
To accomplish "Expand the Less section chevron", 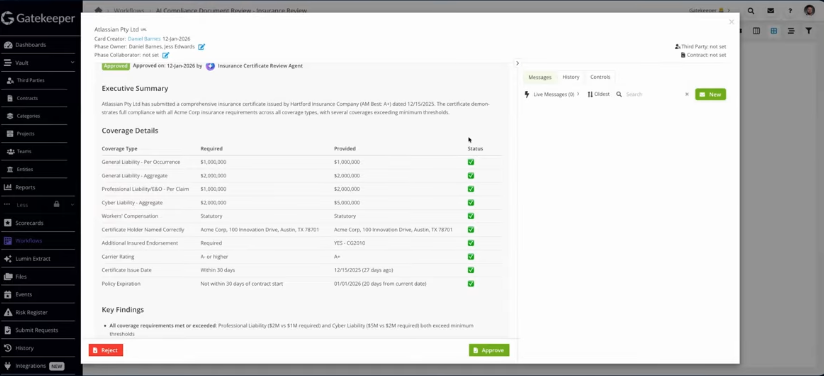I will [73, 205].
